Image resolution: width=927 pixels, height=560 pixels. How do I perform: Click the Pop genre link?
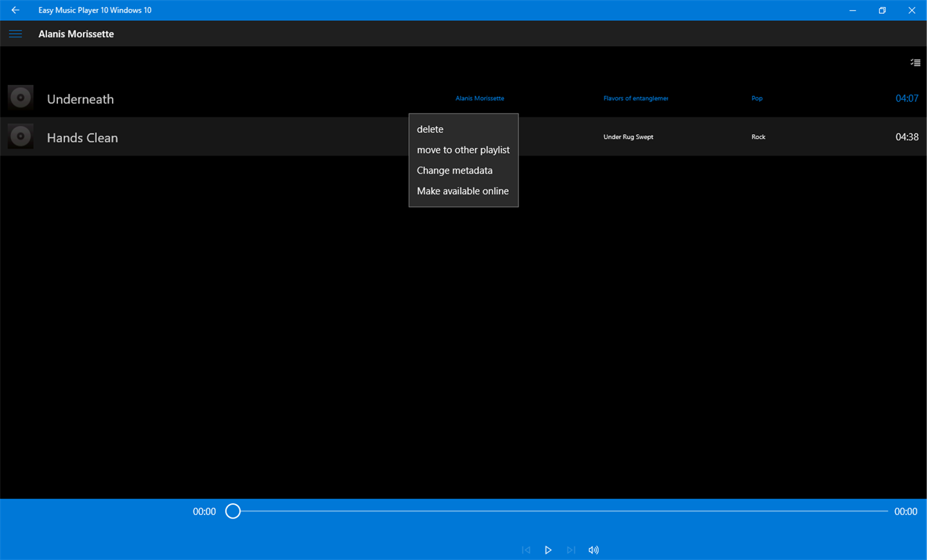(757, 98)
